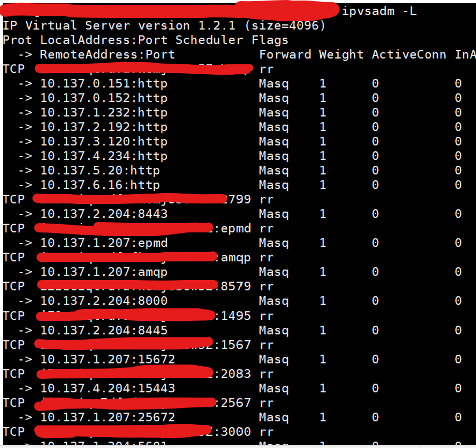Click the ActiveConn column header
The height and width of the screenshot is (448, 476).
click(409, 54)
